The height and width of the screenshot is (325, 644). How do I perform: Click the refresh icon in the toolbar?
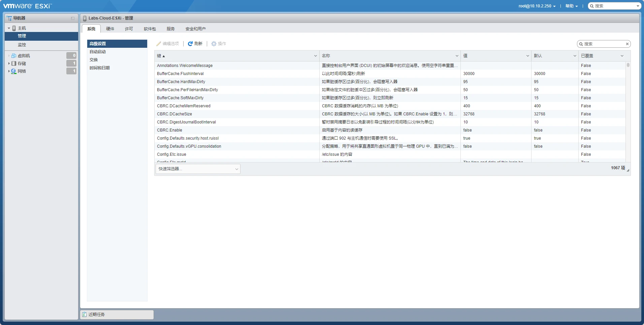pyautogui.click(x=190, y=44)
